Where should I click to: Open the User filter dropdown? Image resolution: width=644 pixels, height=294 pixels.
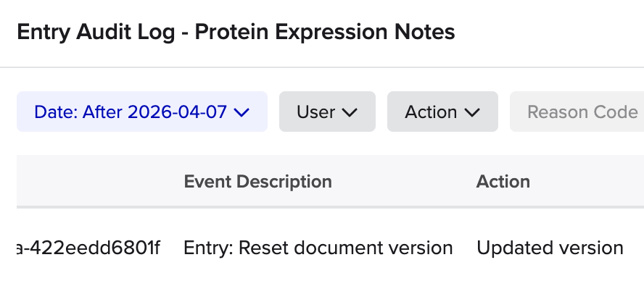pyautogui.click(x=327, y=112)
